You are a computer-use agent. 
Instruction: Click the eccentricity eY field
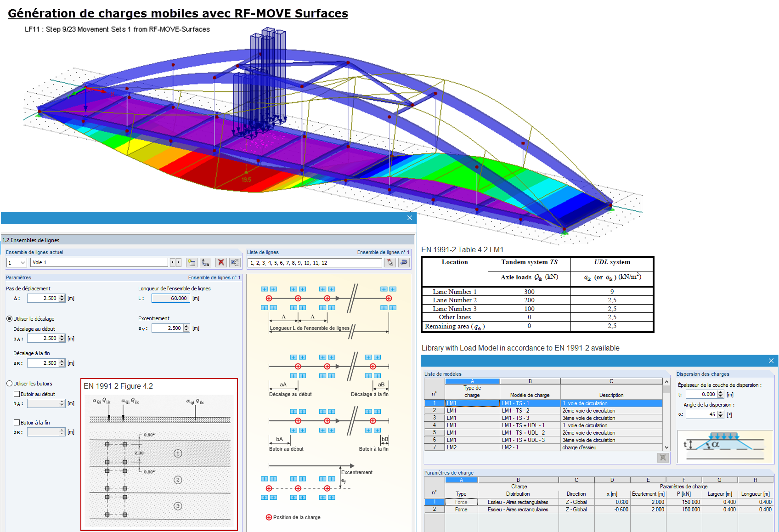point(167,328)
